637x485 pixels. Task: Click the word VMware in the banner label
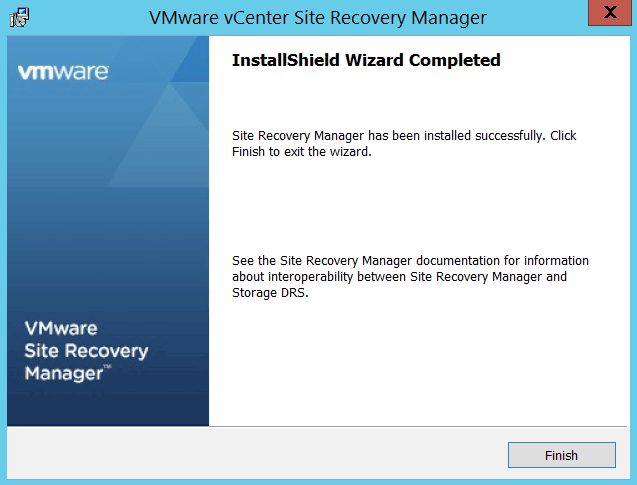pyautogui.click(x=61, y=328)
